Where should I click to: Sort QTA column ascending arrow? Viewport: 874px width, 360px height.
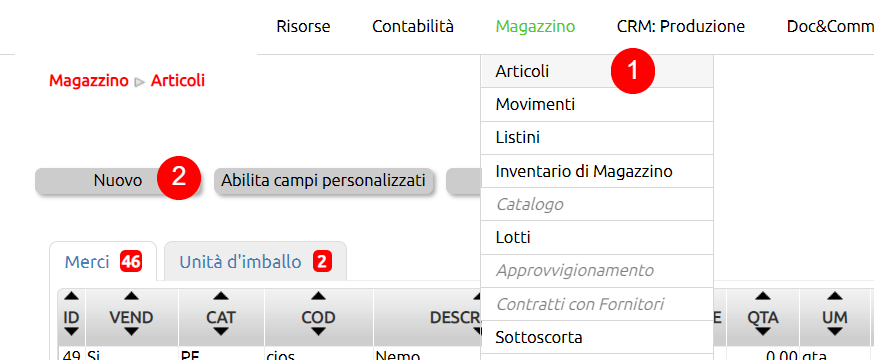pos(763,296)
